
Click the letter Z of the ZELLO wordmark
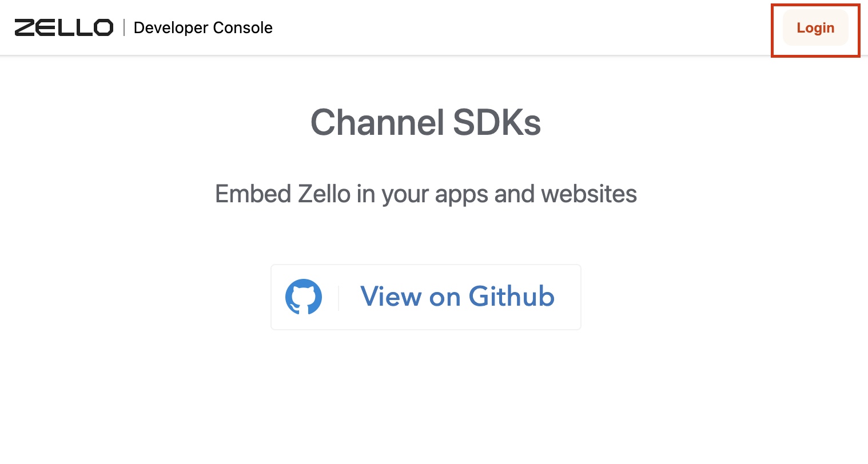coord(25,27)
